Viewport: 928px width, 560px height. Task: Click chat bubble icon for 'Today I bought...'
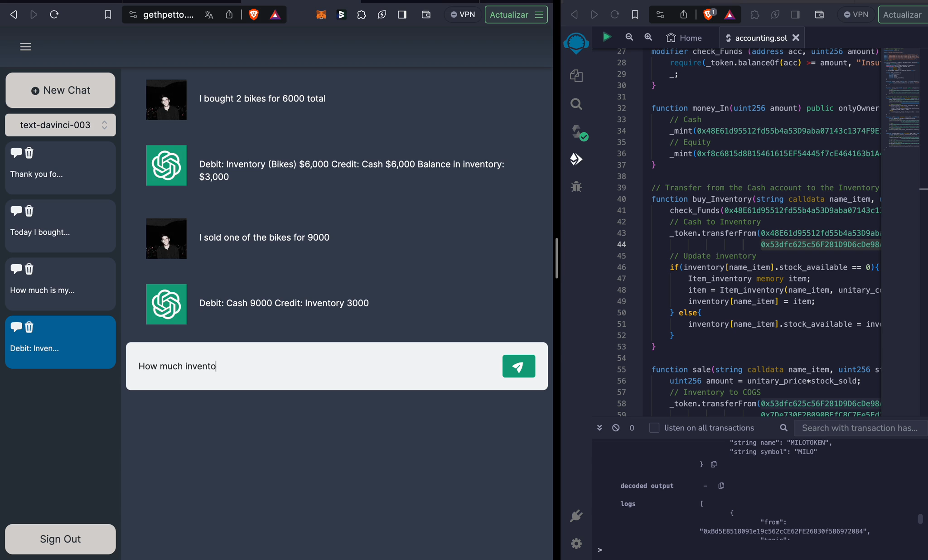[x=16, y=211]
